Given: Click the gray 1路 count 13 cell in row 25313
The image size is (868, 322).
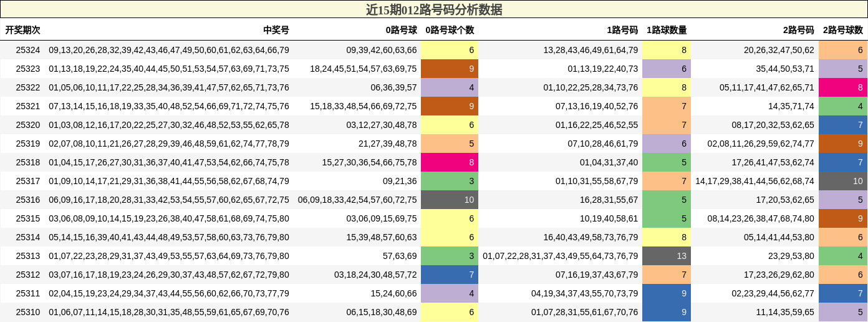Looking at the screenshot, I should (x=667, y=256).
